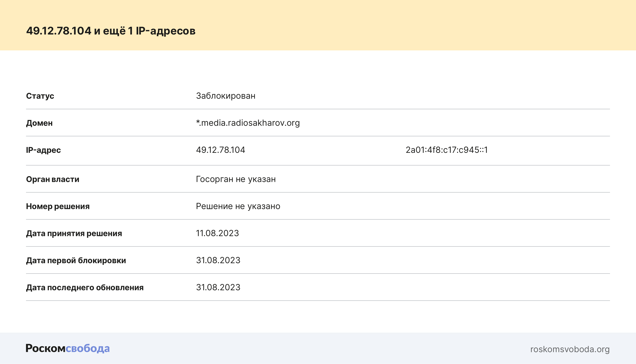Screen dimensions: 636x364
Task: Click first blocking date 31.08.2023
Action: point(218,260)
